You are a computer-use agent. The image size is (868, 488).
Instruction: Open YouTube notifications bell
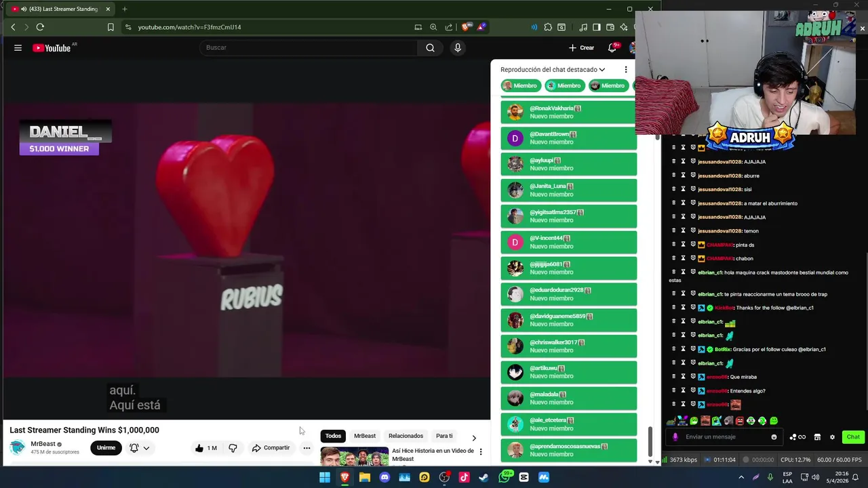coord(612,47)
